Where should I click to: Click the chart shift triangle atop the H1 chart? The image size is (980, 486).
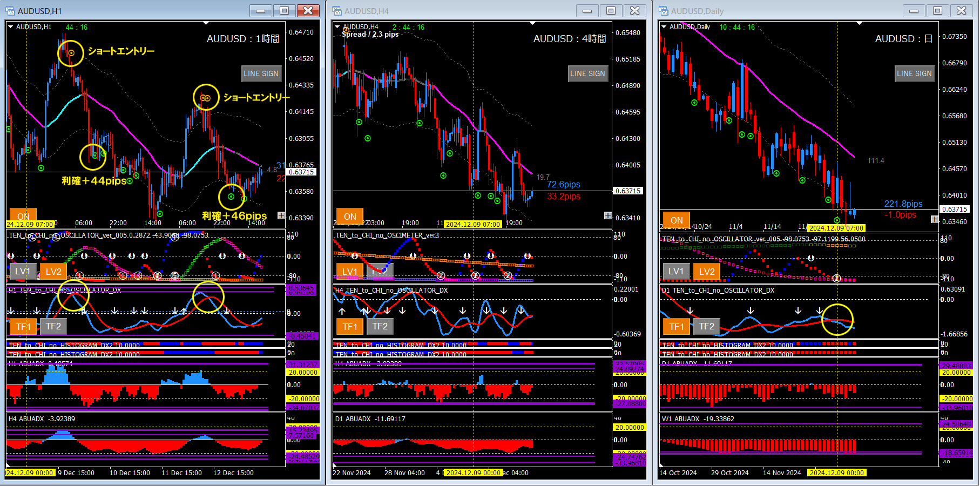pyautogui.click(x=206, y=23)
